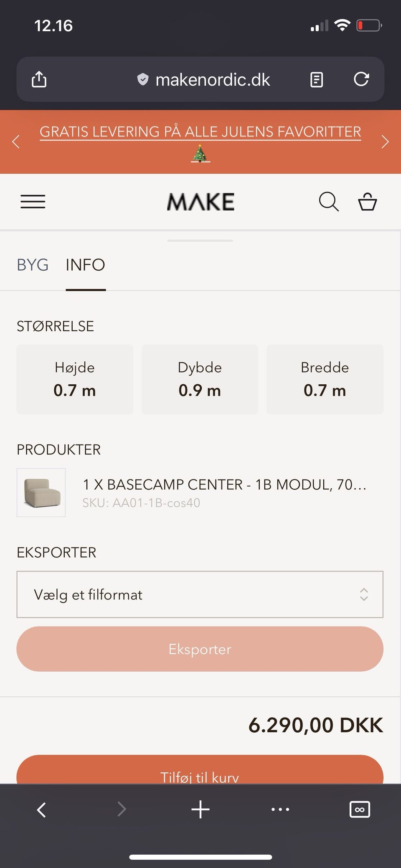Show next announcement banner

[385, 142]
